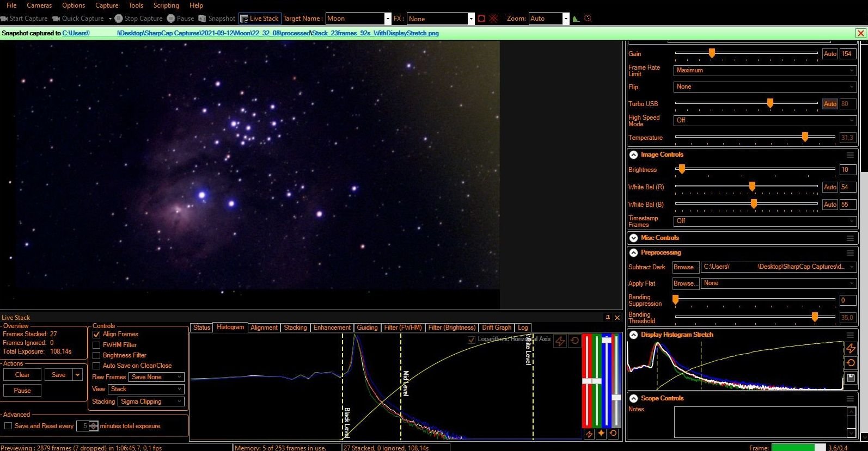Image resolution: width=868 pixels, height=451 pixels.
Task: Toggle Auto gain button
Action: tap(830, 54)
